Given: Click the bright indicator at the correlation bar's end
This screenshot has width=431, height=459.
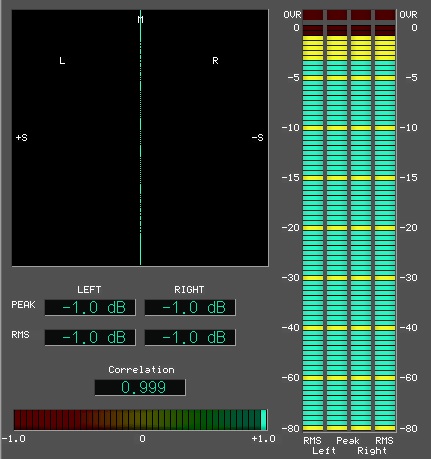Looking at the screenshot, I should point(264,420).
